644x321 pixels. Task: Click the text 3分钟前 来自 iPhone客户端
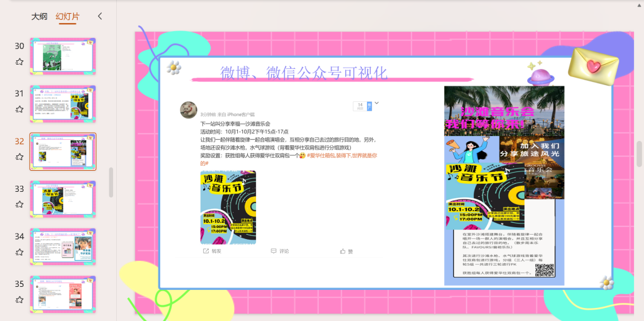coord(227,114)
